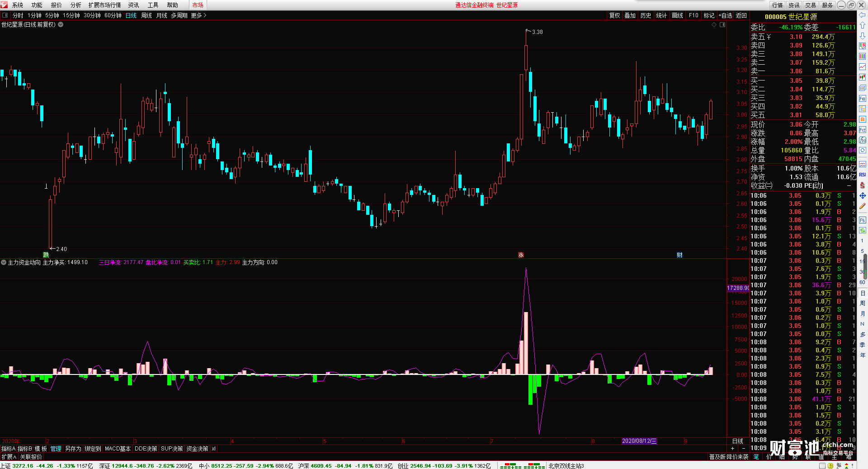This screenshot has width=868, height=469.
Task: Click the green refresh icon in sidebar
Action: 862,230
